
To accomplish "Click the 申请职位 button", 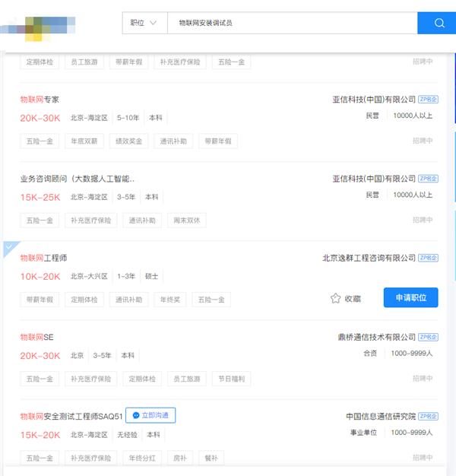I will coord(411,297).
